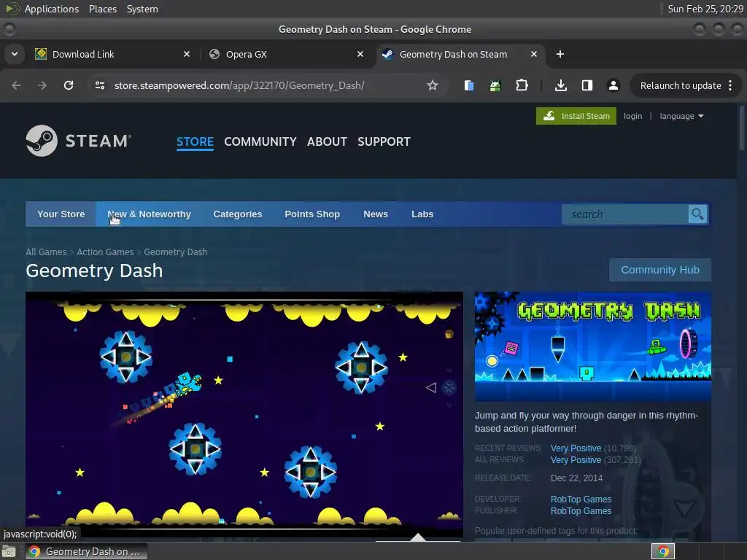Click the previous arrow on the game video

coord(431,388)
